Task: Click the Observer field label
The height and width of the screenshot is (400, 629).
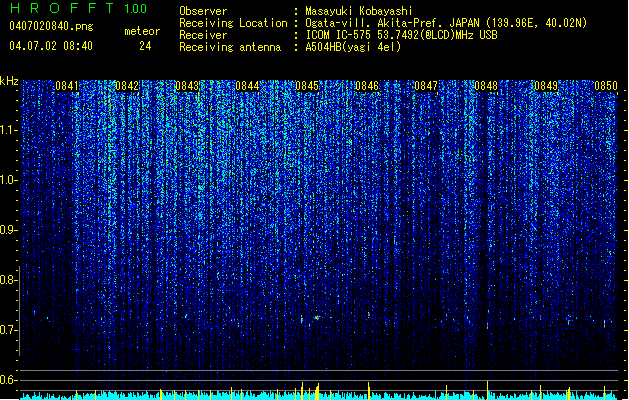Action: pyautogui.click(x=203, y=11)
